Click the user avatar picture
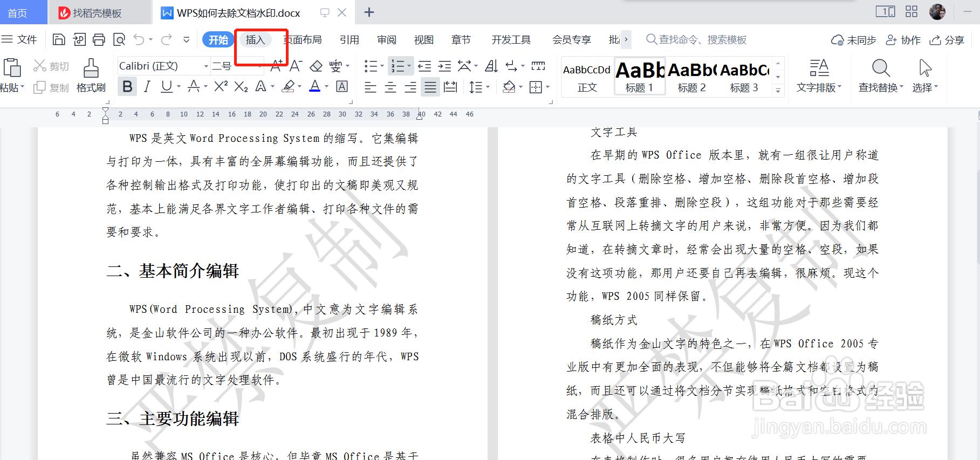 point(937,11)
